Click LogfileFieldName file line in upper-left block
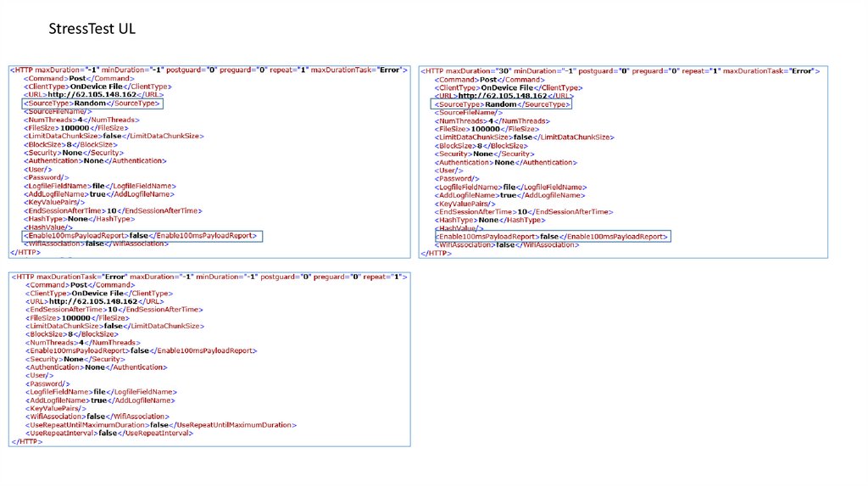This screenshot has width=868, height=487. click(100, 186)
